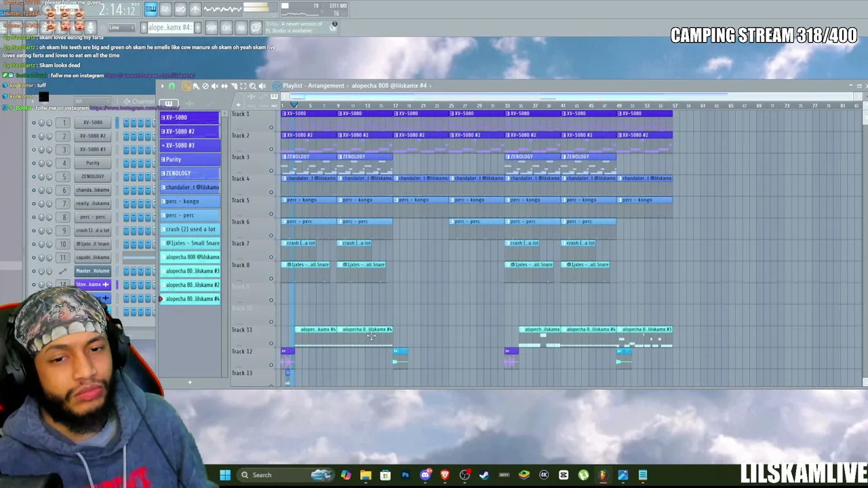Select the alopecha 808 @lilskamx pattern
The height and width of the screenshot is (488, 868).
click(190, 257)
